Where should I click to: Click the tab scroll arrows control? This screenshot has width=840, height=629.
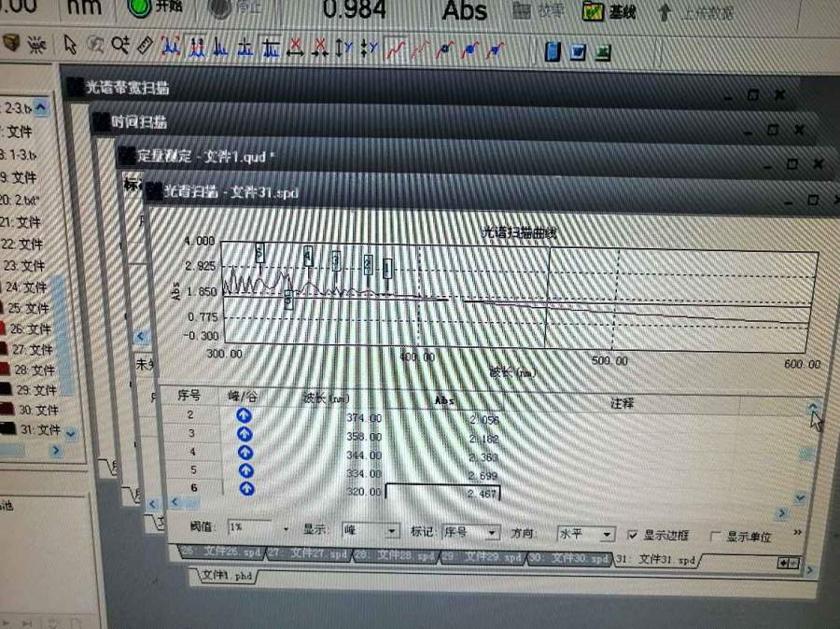click(788, 563)
